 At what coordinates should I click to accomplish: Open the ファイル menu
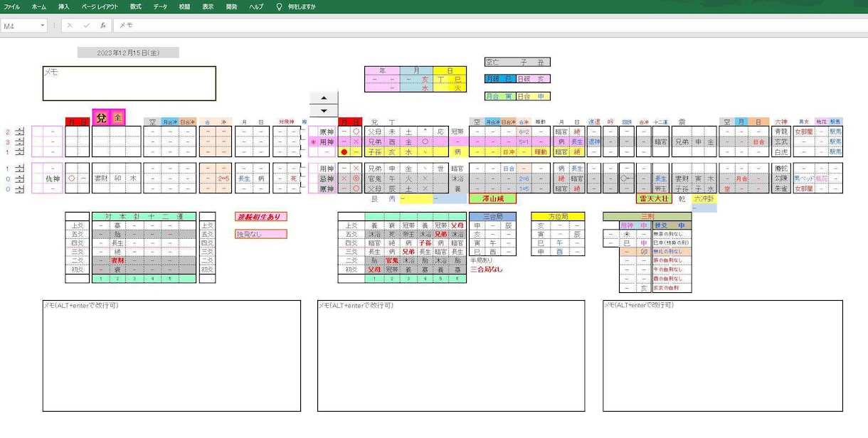tap(12, 6)
